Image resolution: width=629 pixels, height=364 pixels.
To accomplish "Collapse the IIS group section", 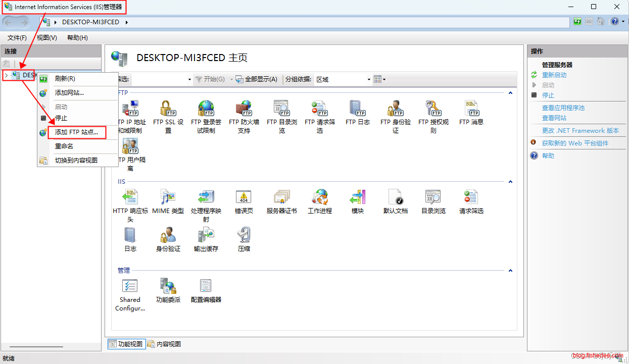I will 510,182.
